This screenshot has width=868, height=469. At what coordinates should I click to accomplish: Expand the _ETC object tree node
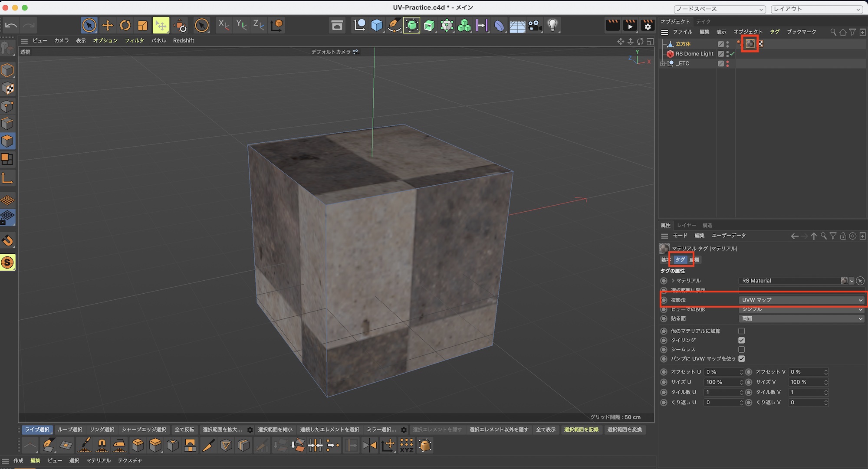(x=663, y=63)
